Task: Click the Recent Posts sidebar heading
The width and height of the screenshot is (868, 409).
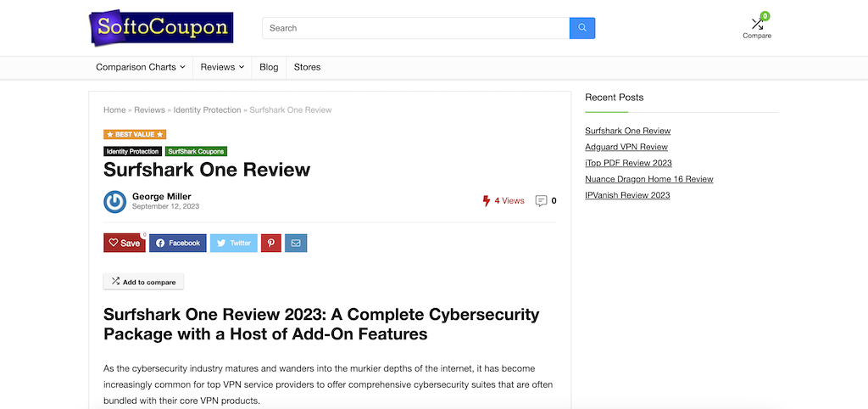Action: coord(615,98)
